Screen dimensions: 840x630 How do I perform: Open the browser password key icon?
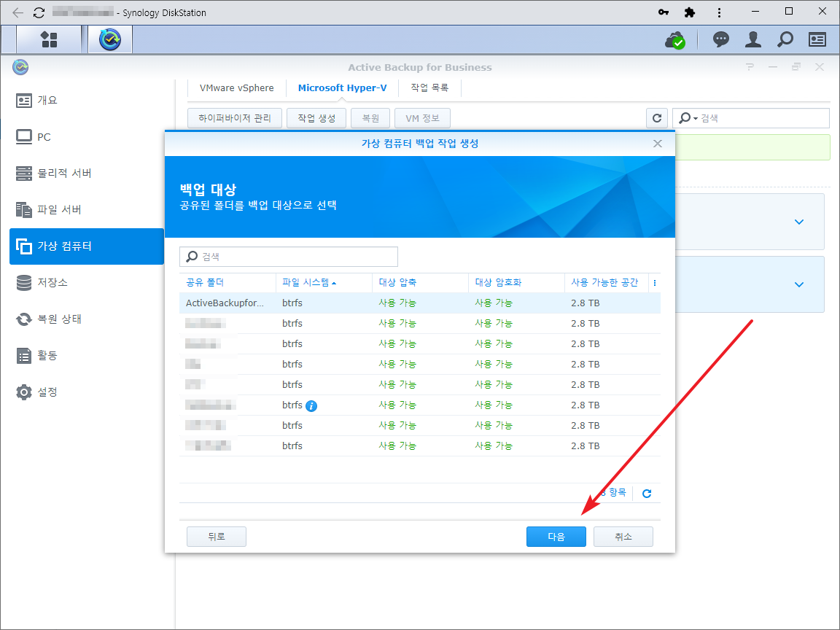click(x=664, y=12)
